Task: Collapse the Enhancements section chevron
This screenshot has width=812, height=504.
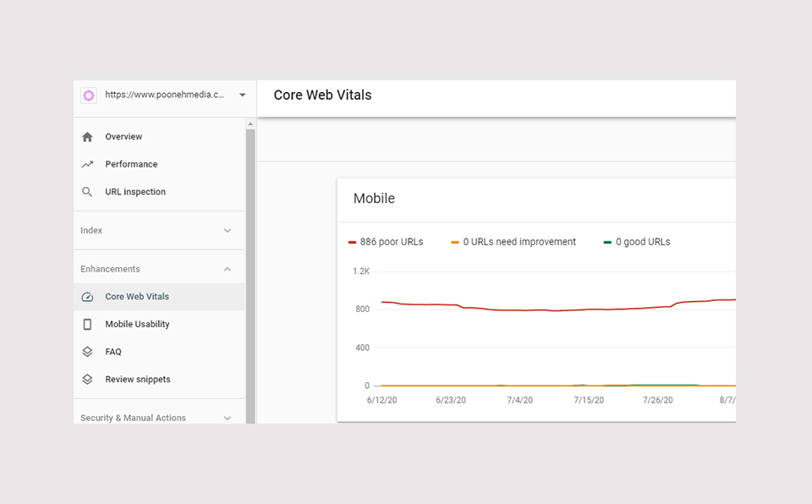Action: click(228, 270)
